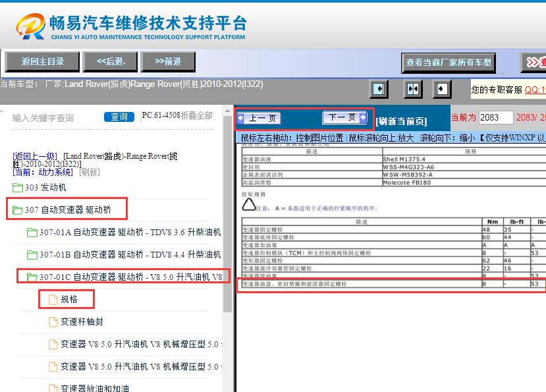Click the 变矩器固定螺栓 row
This screenshot has height=392, width=546.
click(x=394, y=261)
